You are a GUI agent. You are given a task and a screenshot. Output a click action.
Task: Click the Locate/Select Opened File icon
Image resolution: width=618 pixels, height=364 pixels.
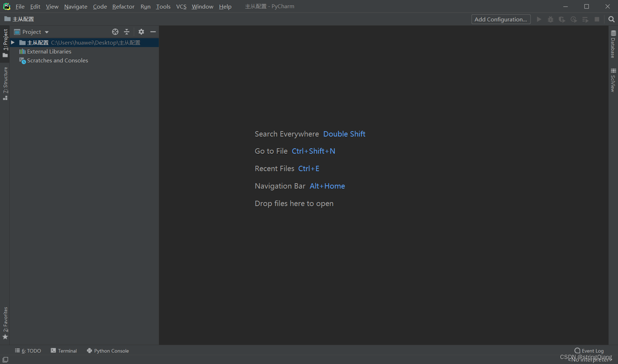(115, 32)
